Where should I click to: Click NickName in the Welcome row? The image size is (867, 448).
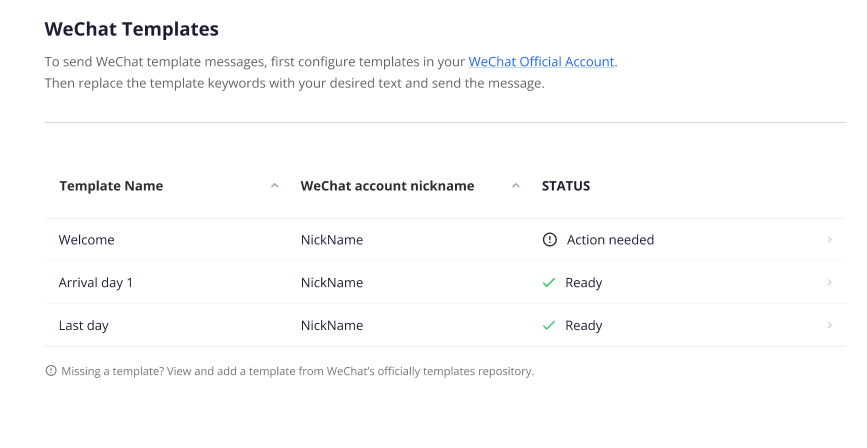coord(332,239)
